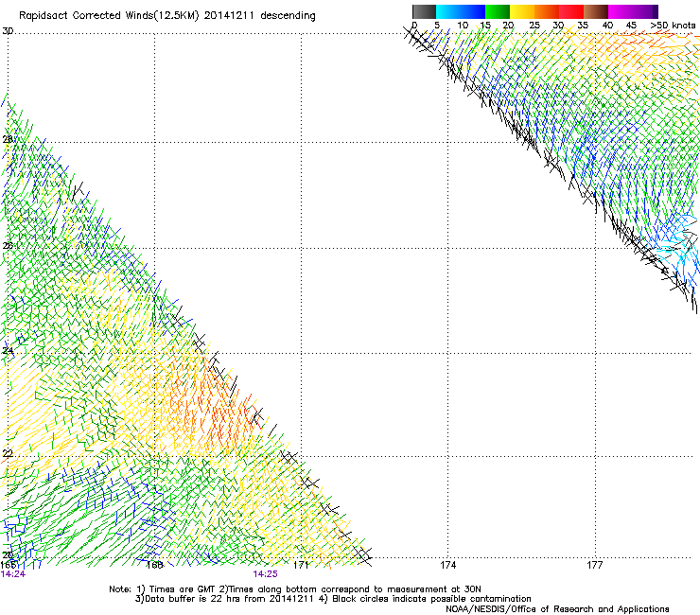Click the '>50 knots' legend label
Screen dimensions: 700x615
pyautogui.click(x=673, y=26)
